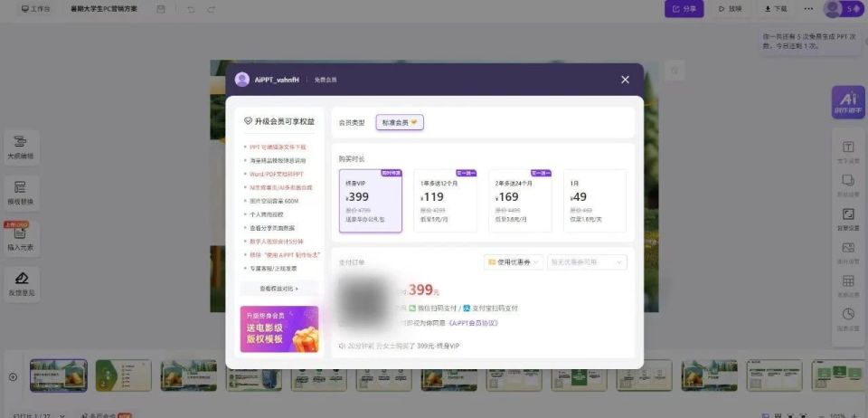Open 文字设置 text settings
The height and width of the screenshot is (418, 868).
pos(848,152)
